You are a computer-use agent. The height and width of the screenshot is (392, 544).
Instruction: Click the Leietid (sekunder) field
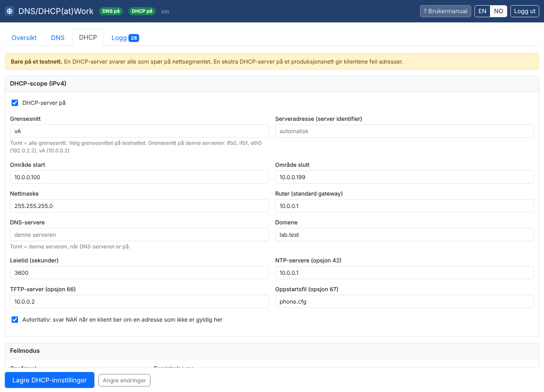click(139, 273)
